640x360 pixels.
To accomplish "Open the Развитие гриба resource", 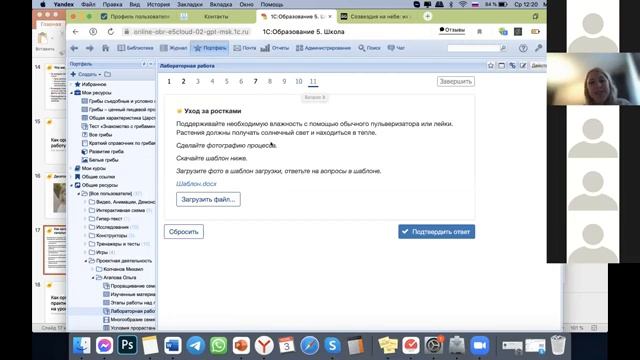I will 106,151.
